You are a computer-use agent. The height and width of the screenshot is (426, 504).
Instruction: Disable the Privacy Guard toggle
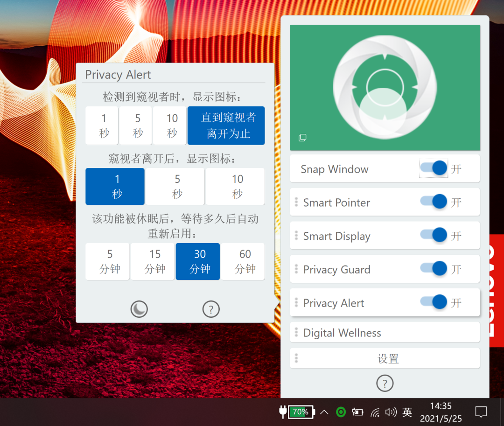[x=434, y=269]
